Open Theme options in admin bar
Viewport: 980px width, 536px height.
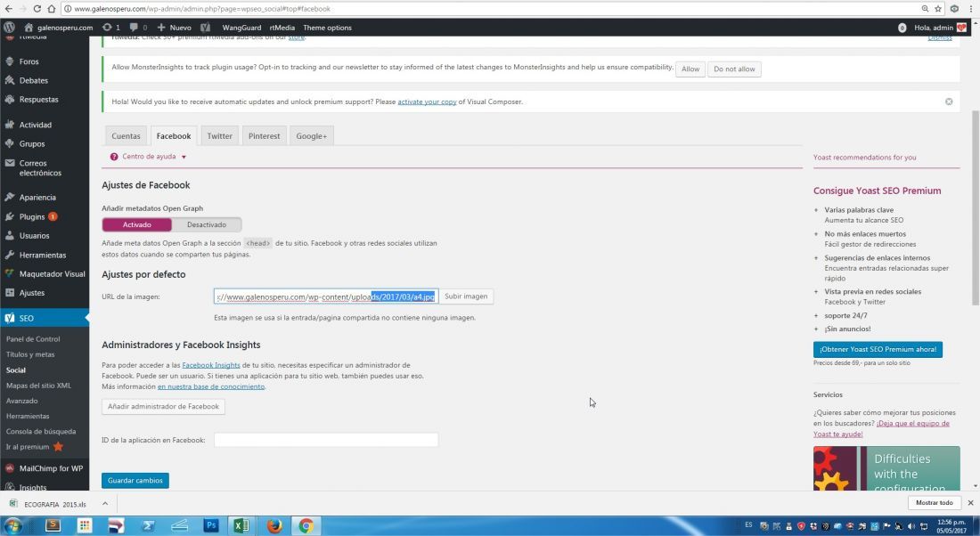click(327, 28)
